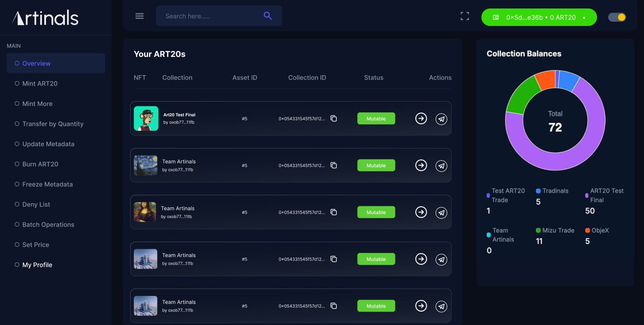Click the Actions column header
This screenshot has height=325, width=644.
tap(440, 77)
